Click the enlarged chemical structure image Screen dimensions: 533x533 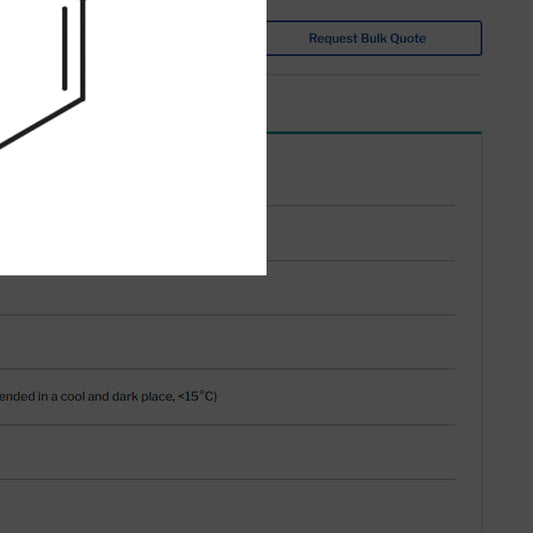[x=133, y=138]
